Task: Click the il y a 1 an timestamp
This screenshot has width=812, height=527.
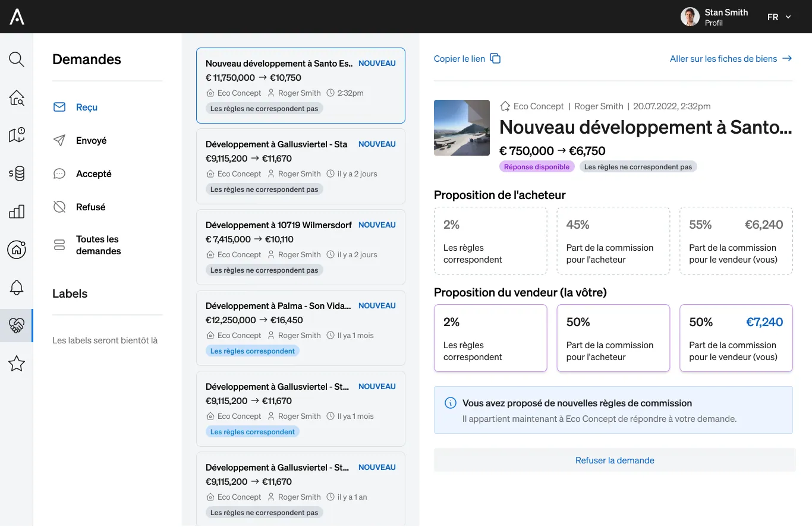Action: 352,497
